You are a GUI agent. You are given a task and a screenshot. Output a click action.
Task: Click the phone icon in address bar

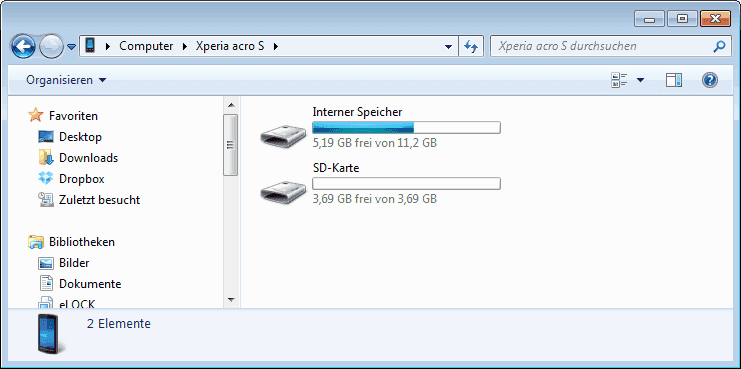pos(90,46)
